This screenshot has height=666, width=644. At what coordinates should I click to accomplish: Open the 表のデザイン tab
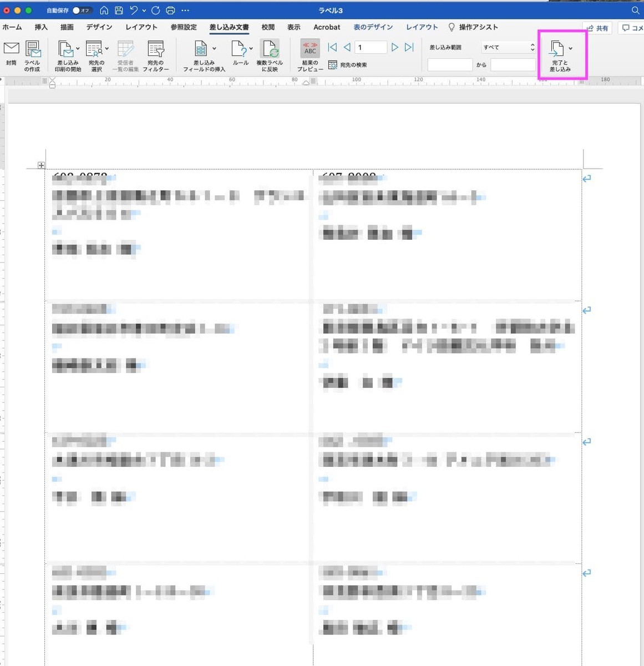click(373, 27)
